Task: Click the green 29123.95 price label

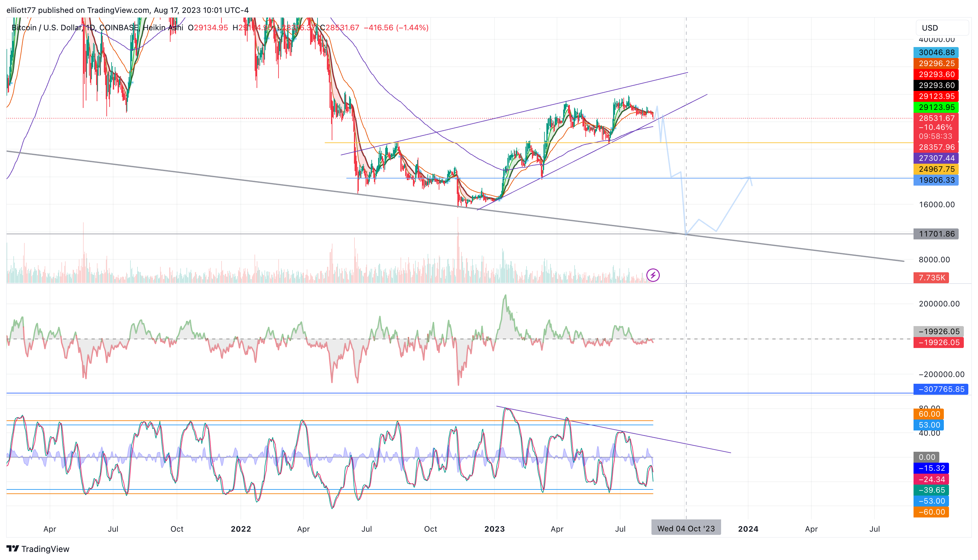Action: [x=936, y=107]
